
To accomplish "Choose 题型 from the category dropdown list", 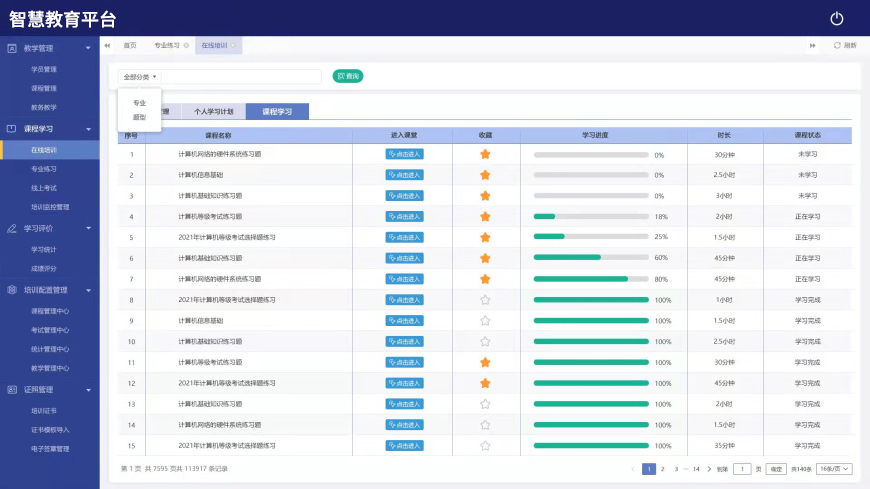I will (x=139, y=117).
